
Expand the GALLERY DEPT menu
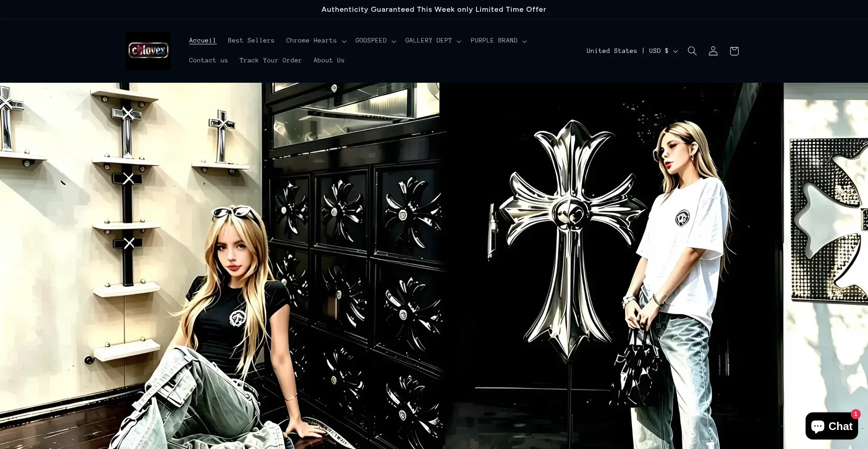433,41
